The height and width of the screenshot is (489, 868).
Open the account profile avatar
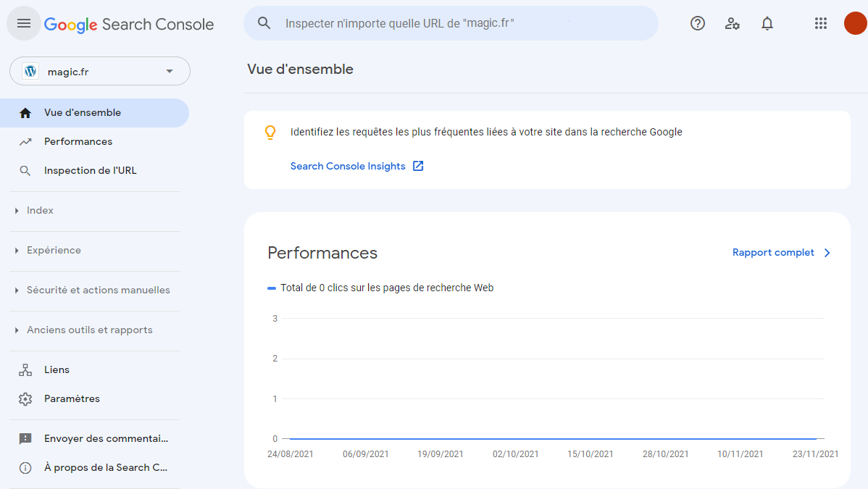click(x=855, y=23)
